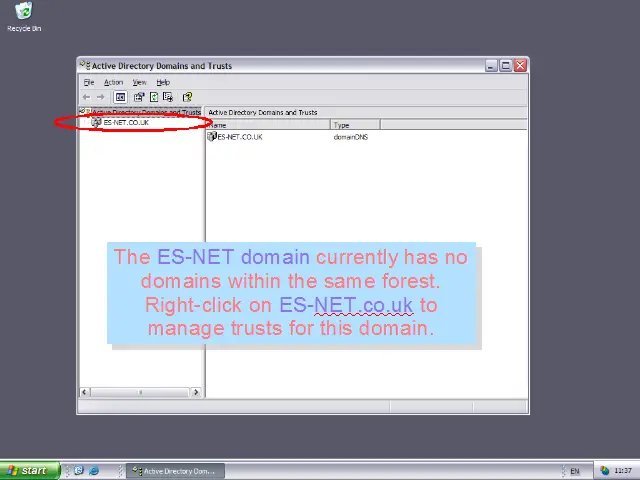Open the Start menu

pyautogui.click(x=29, y=471)
